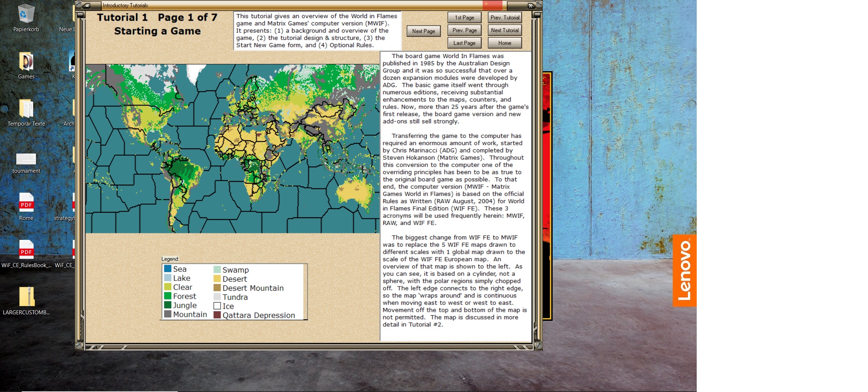Open the Papierkorb recycle bin icon
Screen dimensions: 868x392
pyautogui.click(x=26, y=15)
